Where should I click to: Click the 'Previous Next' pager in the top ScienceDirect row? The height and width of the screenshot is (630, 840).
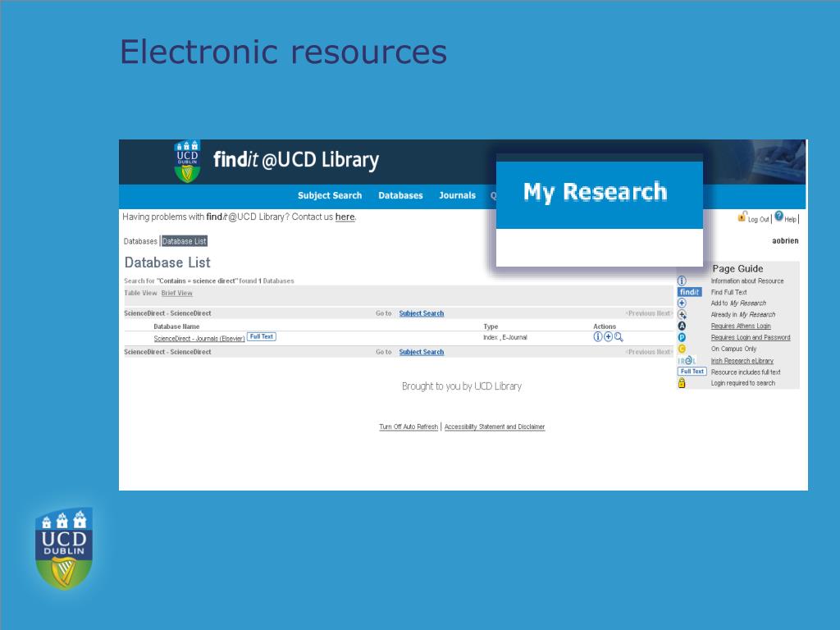648,313
